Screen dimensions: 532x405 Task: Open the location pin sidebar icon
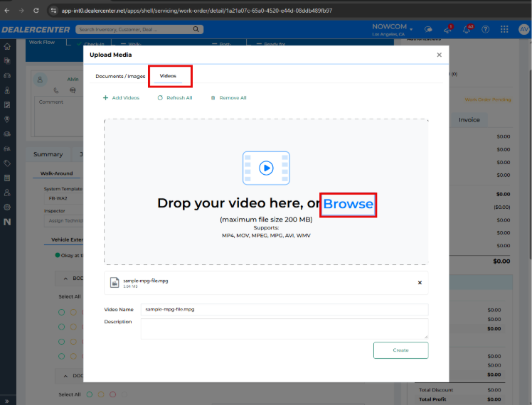pos(7,119)
